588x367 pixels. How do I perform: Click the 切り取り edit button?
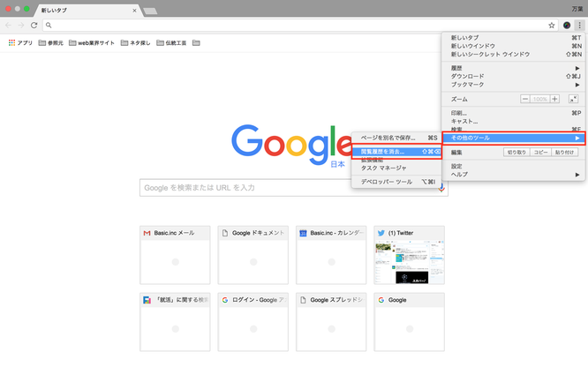coord(516,153)
